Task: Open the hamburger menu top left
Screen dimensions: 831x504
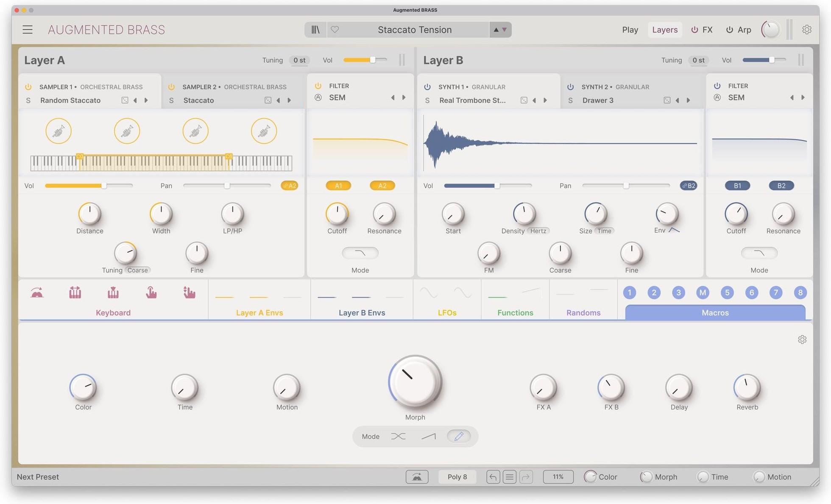Action: pyautogui.click(x=27, y=29)
